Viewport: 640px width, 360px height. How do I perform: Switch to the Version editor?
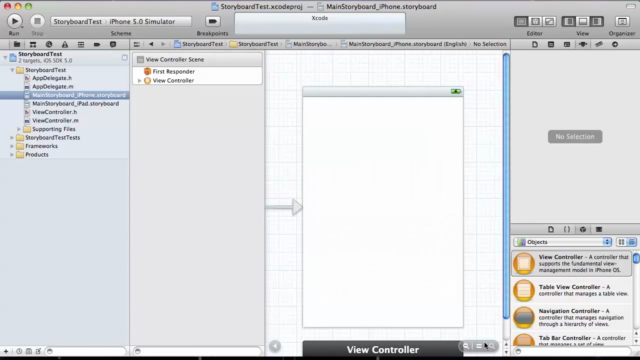tap(549, 21)
